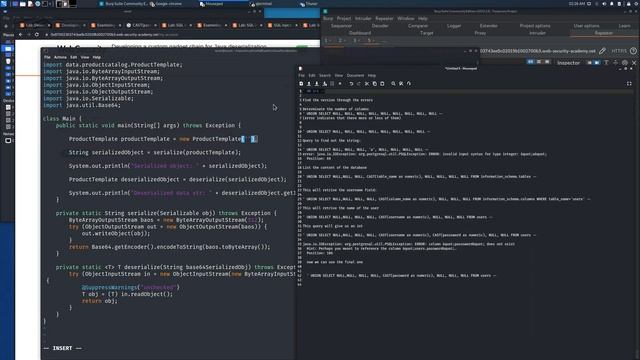Open Burp Suite's Window menu
The height and width of the screenshot is (360, 640).
pyautogui.click(x=406, y=18)
